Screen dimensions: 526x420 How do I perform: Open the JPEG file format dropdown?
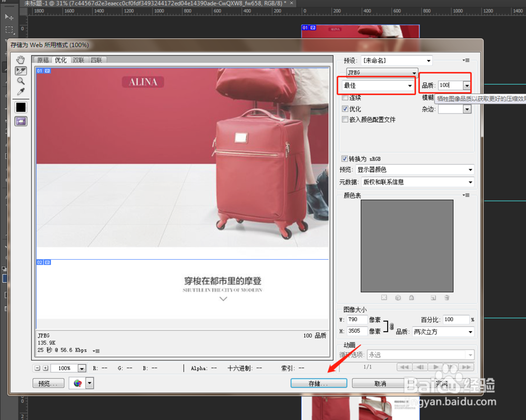382,73
